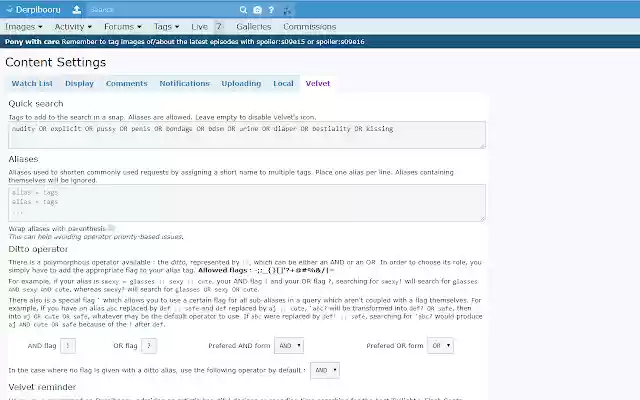
Task: Open the default ditto operator dropdown
Action: coord(325,370)
